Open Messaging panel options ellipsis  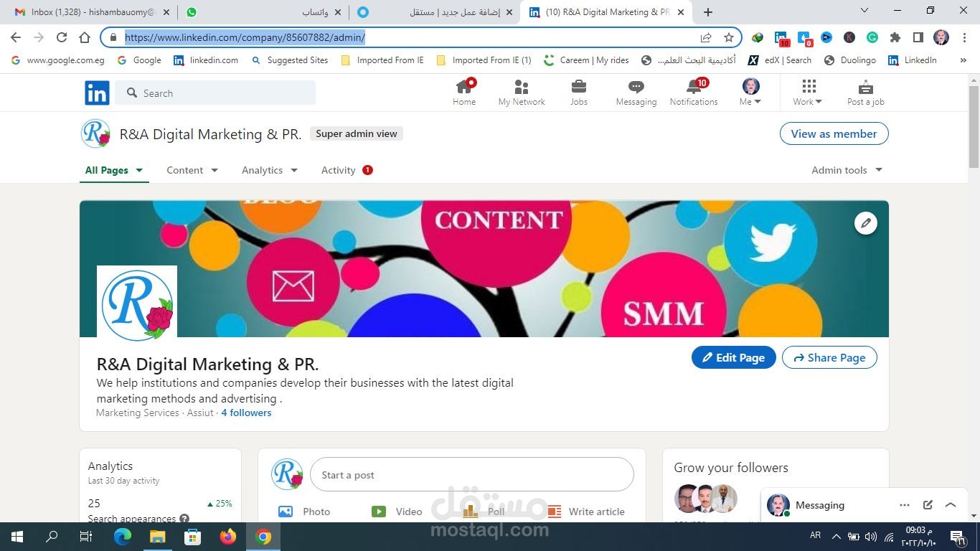tap(905, 505)
